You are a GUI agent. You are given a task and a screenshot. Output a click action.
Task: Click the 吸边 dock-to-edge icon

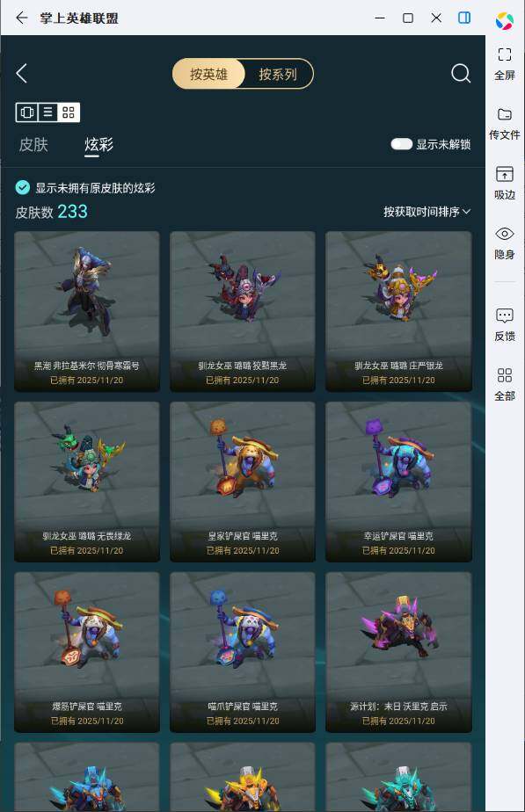tap(504, 174)
